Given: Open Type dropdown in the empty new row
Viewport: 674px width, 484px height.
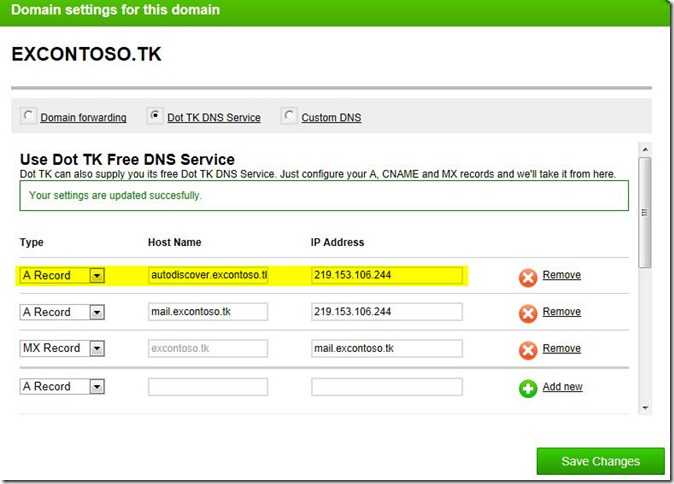Looking at the screenshot, I should (97, 387).
